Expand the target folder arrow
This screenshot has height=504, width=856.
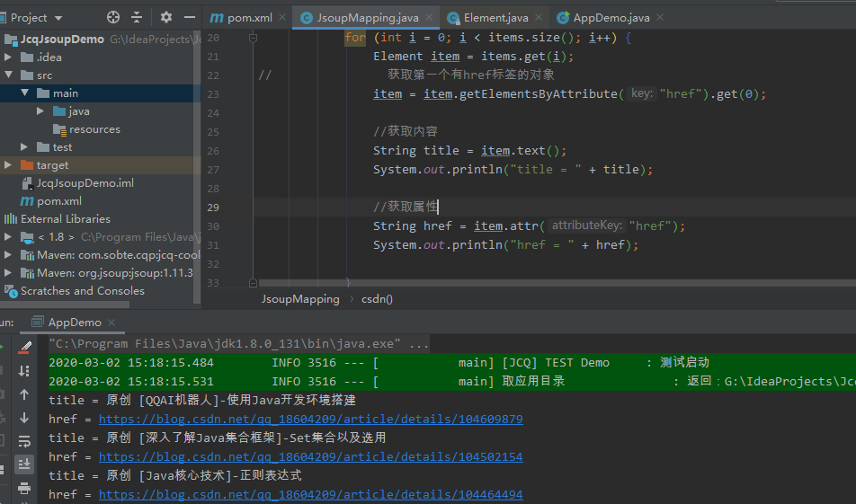pyautogui.click(x=8, y=164)
